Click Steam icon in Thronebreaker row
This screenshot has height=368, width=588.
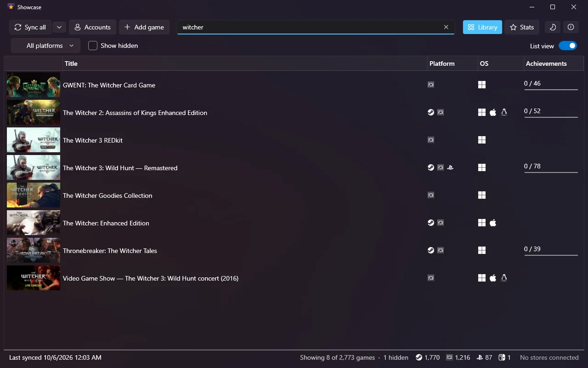pos(431,250)
